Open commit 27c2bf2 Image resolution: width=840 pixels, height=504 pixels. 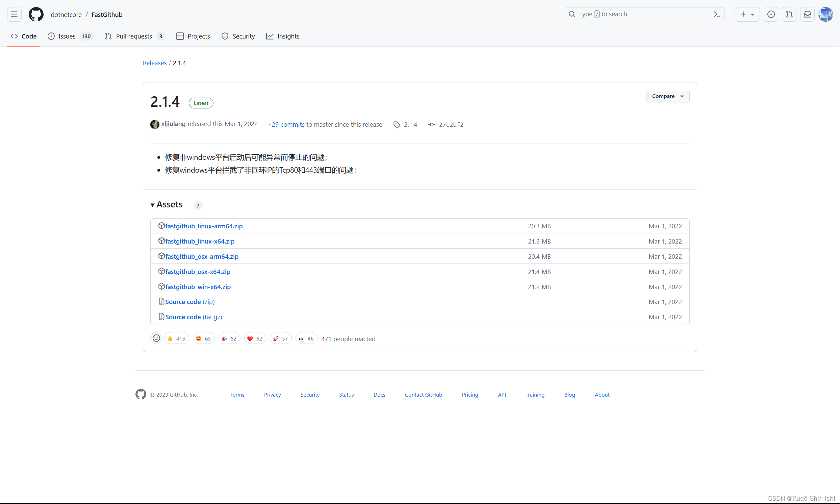446,125
